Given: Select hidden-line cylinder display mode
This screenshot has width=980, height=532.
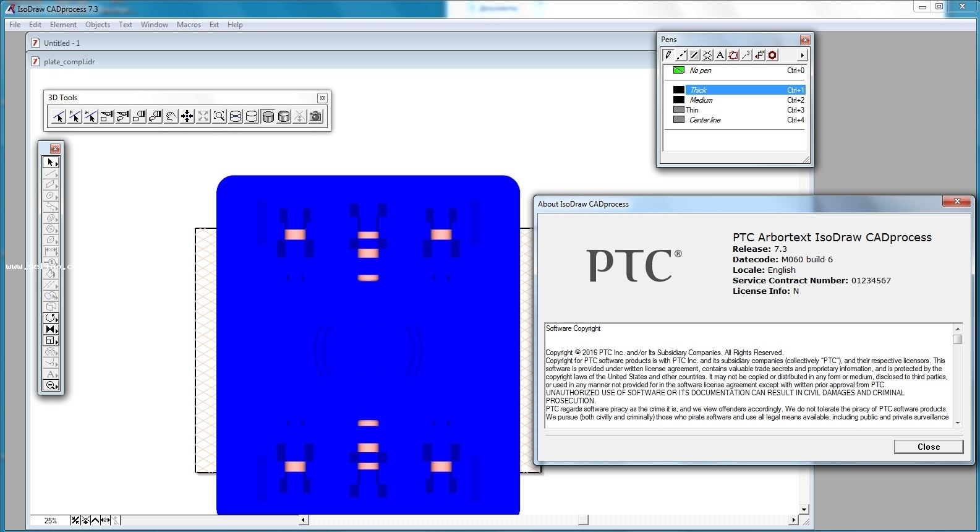Looking at the screenshot, I should [x=252, y=116].
